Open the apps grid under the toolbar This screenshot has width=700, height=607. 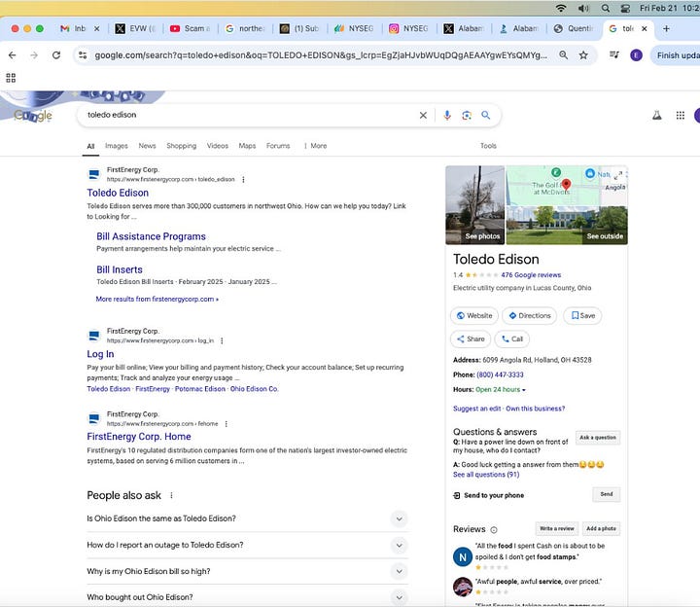[x=11, y=78]
